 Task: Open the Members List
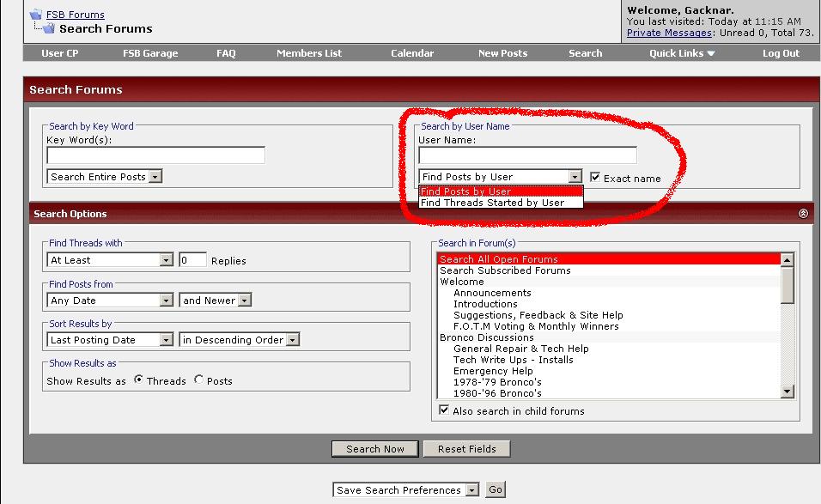click(309, 53)
